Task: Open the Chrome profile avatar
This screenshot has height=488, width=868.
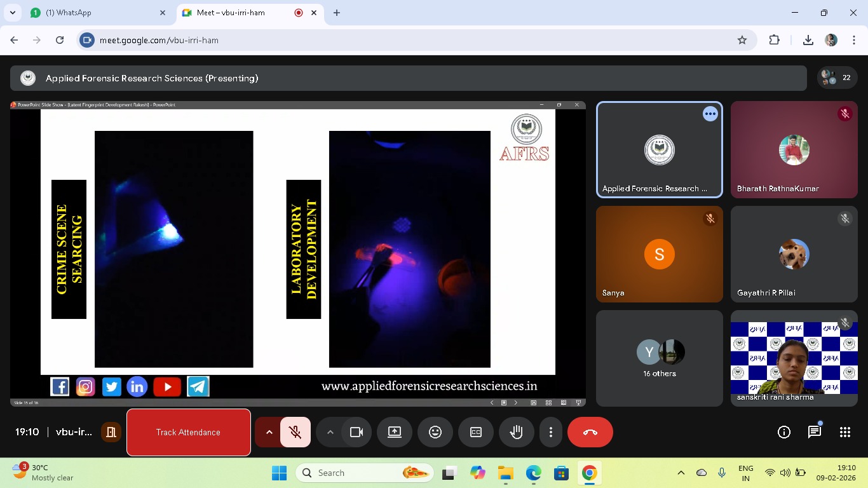Action: [x=831, y=40]
